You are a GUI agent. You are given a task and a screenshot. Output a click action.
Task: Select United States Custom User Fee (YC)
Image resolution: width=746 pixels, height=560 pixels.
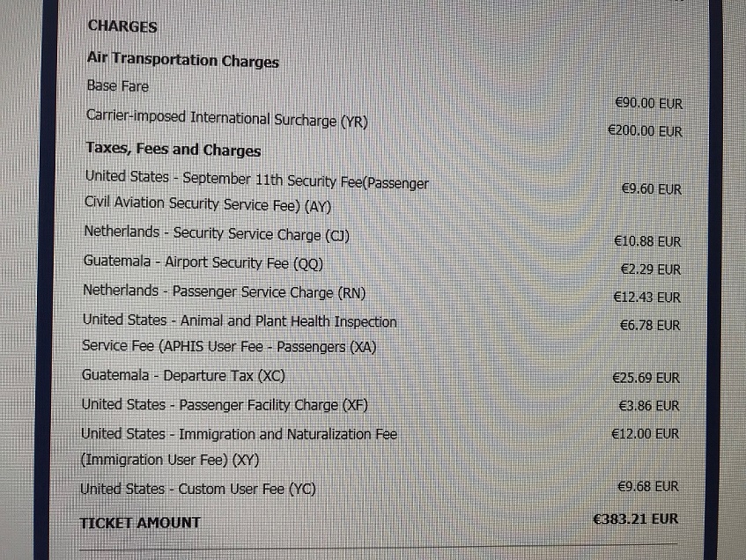(x=198, y=489)
